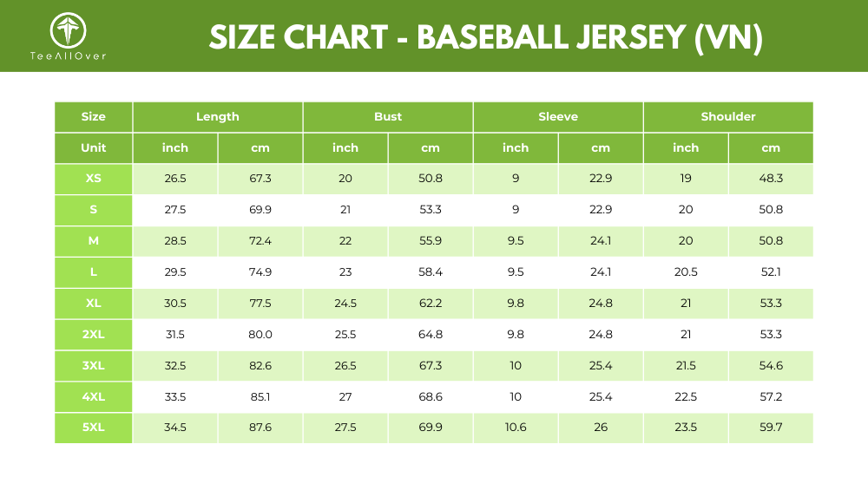Click the Unit header cell
The height and width of the screenshot is (477, 868).
(x=94, y=147)
